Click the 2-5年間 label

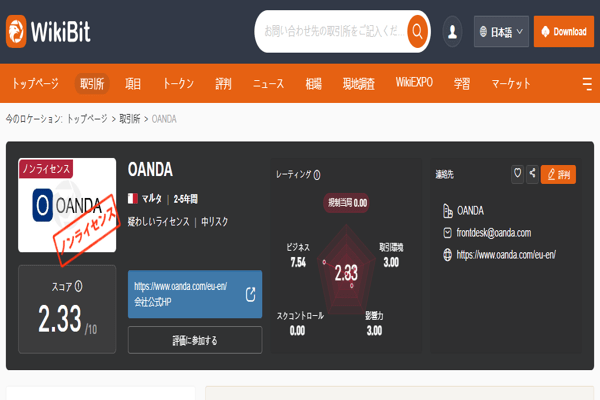[x=186, y=199]
